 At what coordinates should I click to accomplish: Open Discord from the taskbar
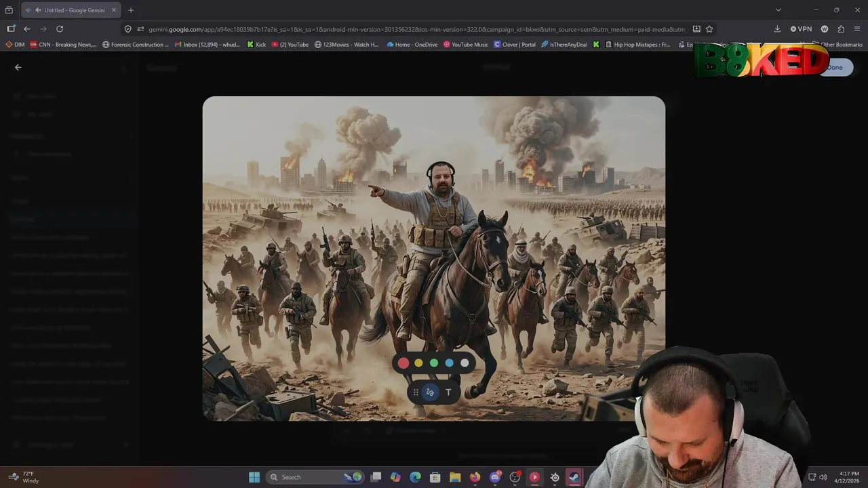coord(495,477)
